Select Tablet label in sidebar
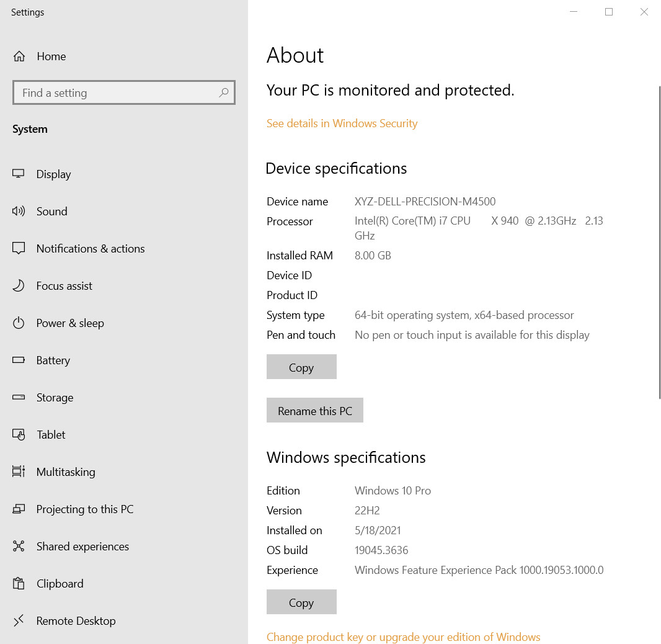Image resolution: width=661 pixels, height=644 pixels. coord(51,434)
